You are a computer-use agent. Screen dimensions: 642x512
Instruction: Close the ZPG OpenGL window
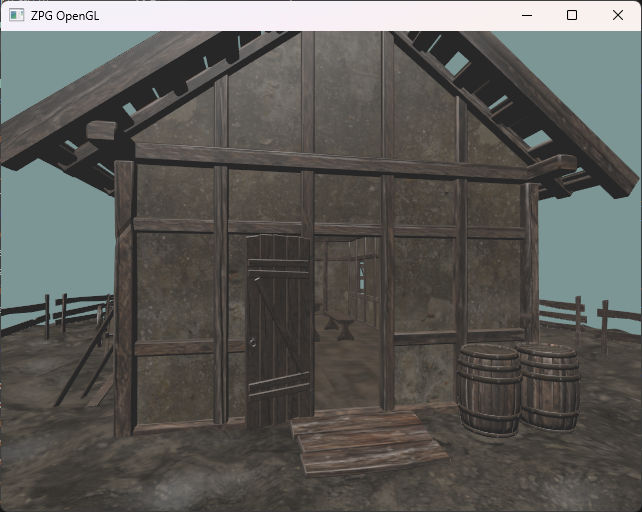618,16
